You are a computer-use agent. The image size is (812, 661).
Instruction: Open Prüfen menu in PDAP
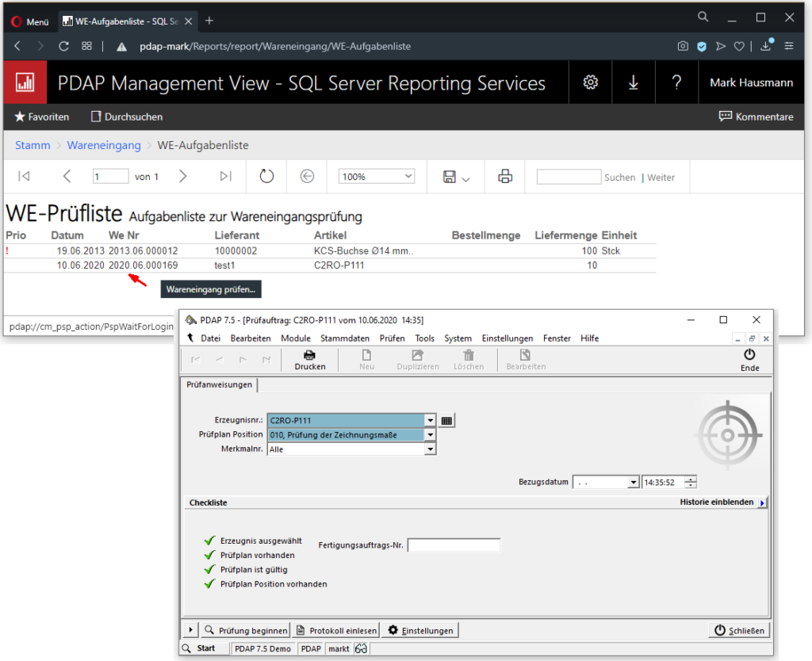pos(392,338)
